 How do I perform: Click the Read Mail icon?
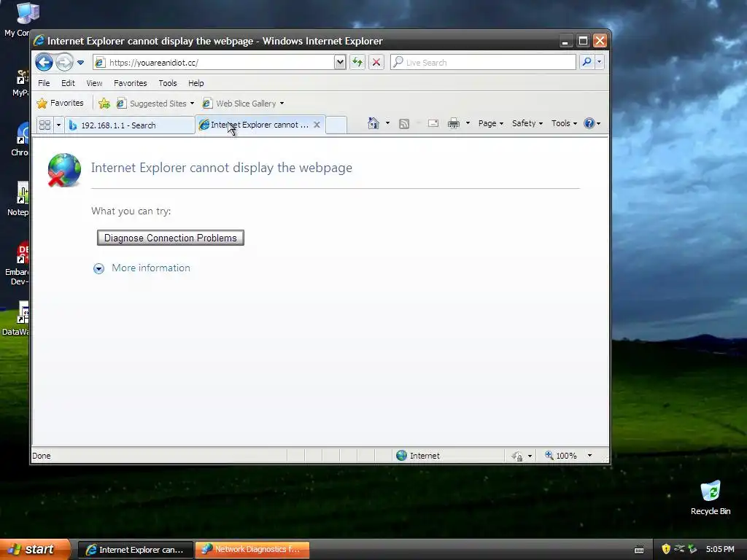[433, 123]
